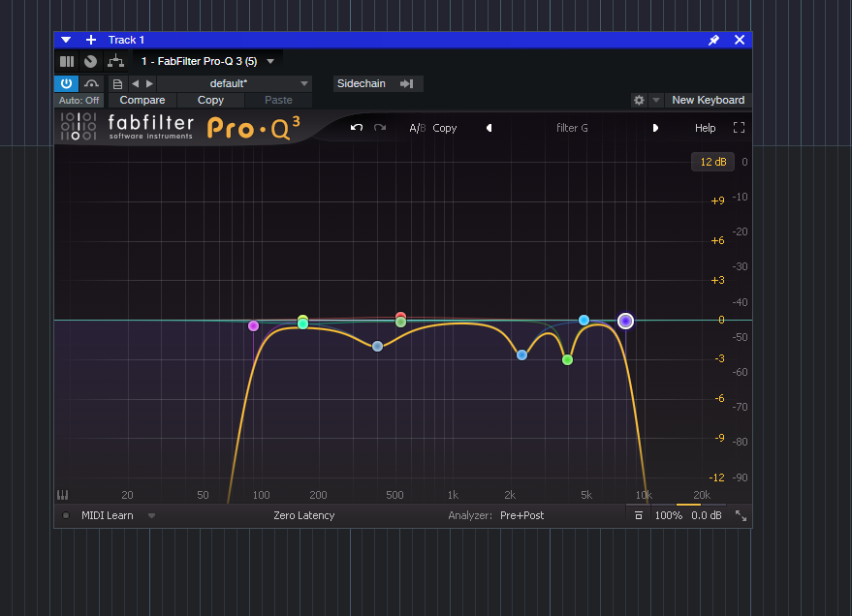
Task: Click the output options icon
Action: [639, 515]
